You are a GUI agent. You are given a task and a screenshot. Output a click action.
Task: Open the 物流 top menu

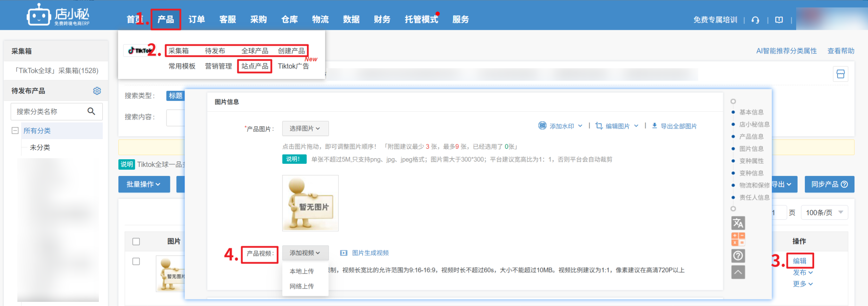tap(321, 19)
